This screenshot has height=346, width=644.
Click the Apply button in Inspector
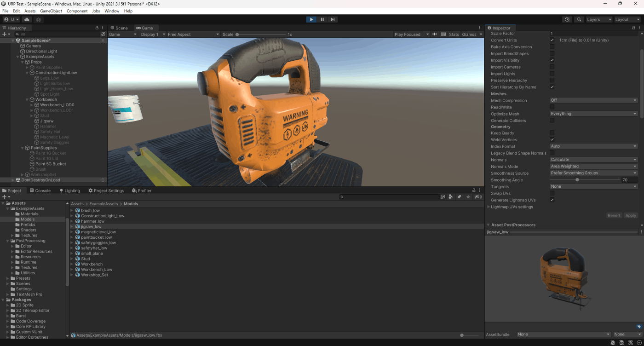click(630, 215)
